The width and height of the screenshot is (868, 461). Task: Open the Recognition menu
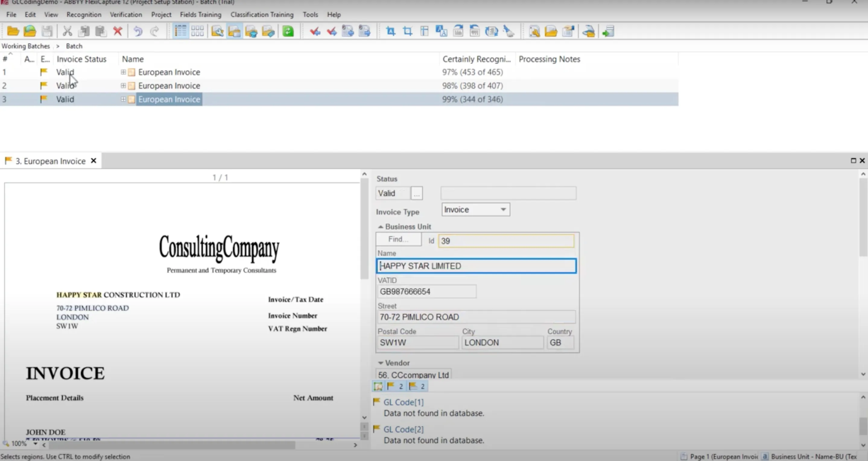point(84,14)
